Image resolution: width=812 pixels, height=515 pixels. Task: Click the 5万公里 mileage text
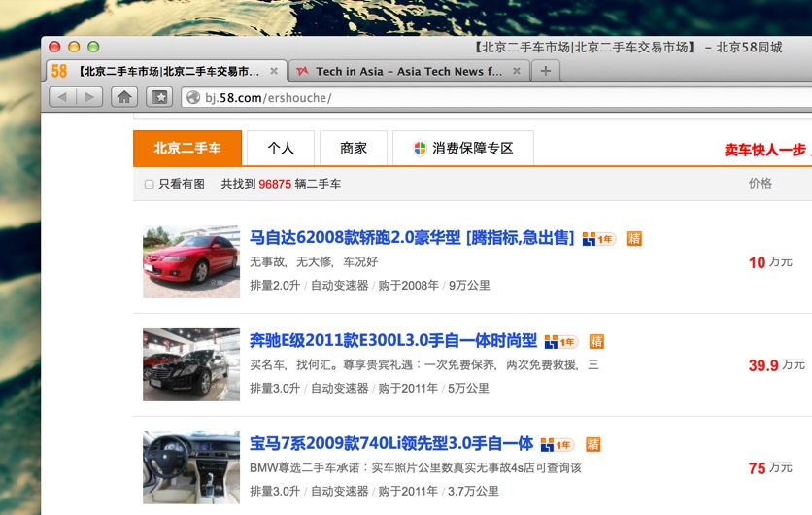[x=468, y=388]
